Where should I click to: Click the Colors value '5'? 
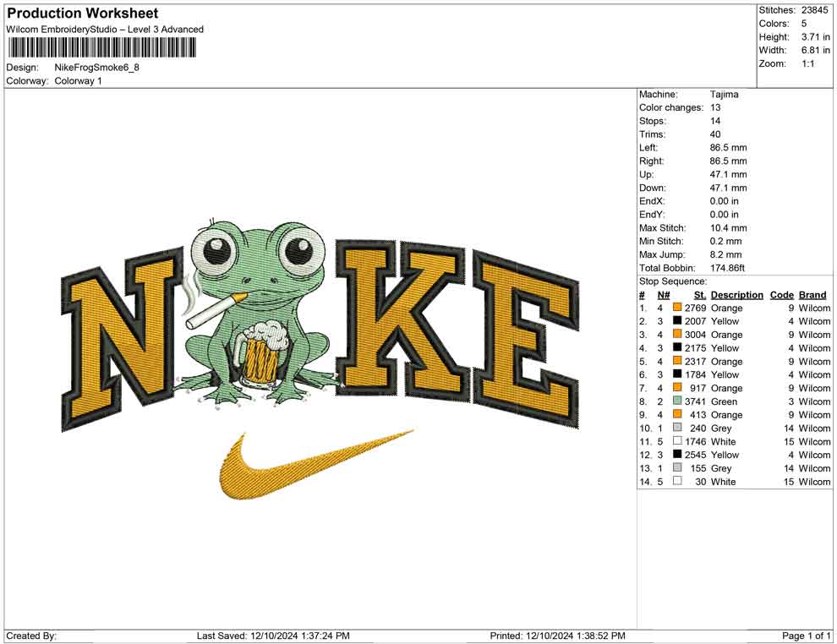pos(804,24)
